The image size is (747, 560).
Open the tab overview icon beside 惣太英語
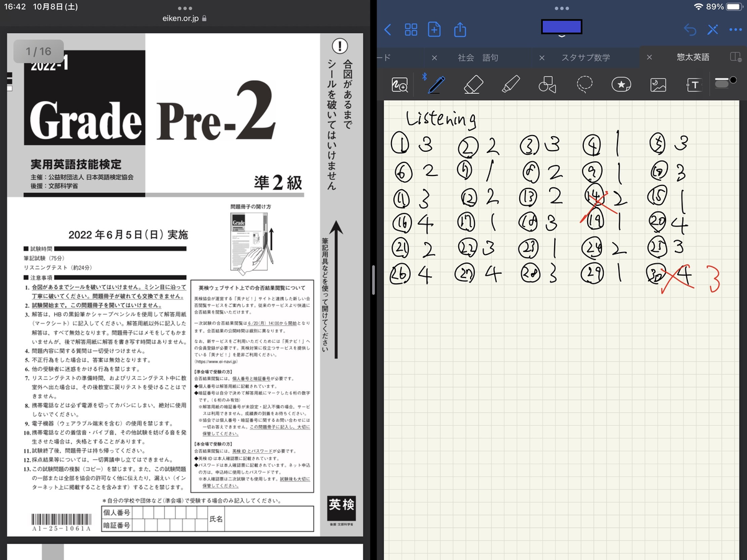click(735, 57)
